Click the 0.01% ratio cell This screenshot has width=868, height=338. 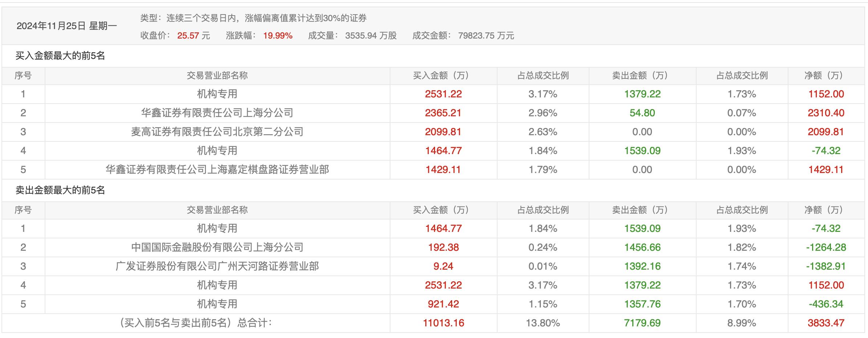pyautogui.click(x=543, y=266)
